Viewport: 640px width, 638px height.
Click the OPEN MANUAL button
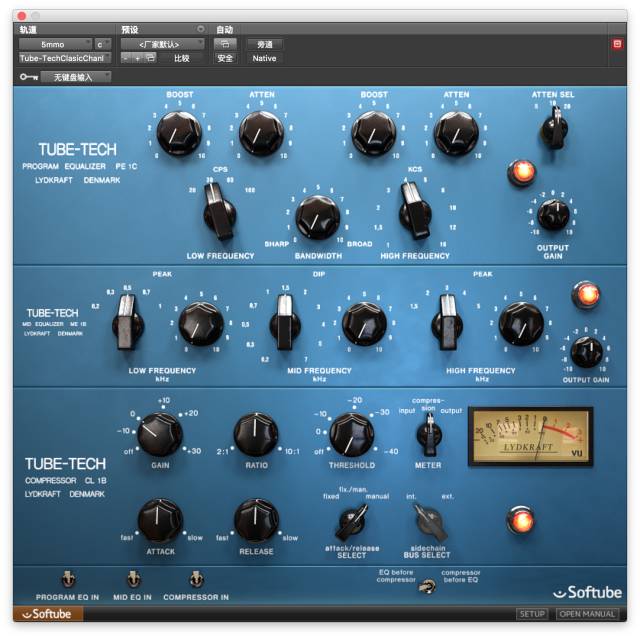point(587,614)
